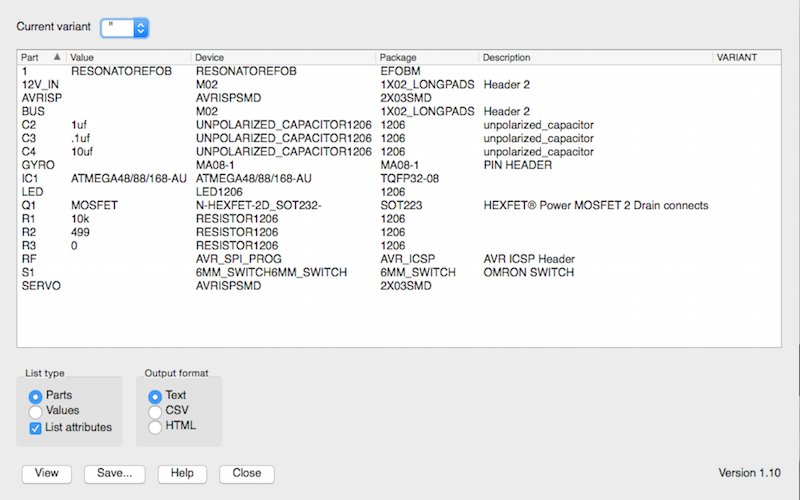Sort by the Value column header
Viewport: 800px width, 500px height.
tap(129, 57)
